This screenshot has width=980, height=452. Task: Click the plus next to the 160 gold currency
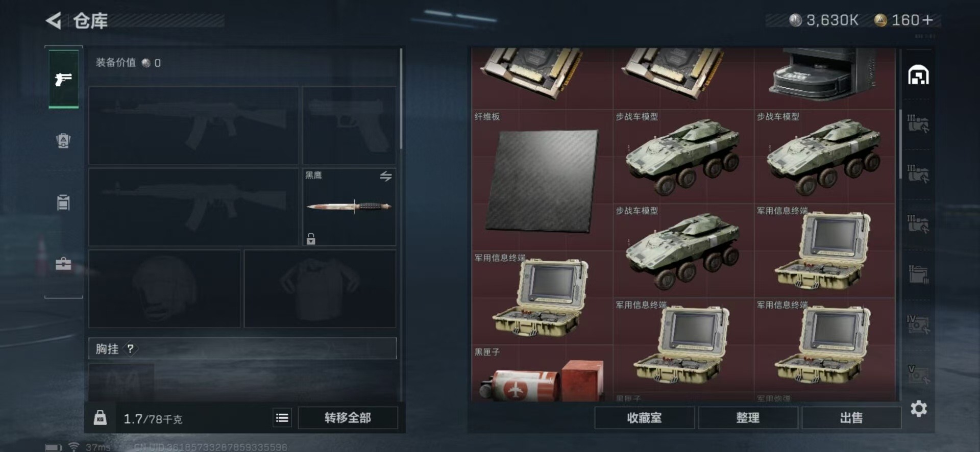click(x=928, y=20)
